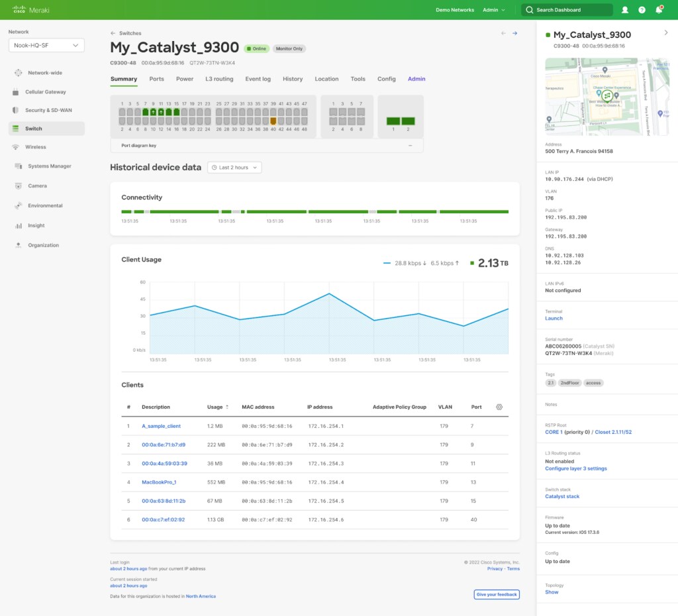The height and width of the screenshot is (616, 678).
Task: Open the Configure layer 3 settings link
Action: (x=575, y=468)
